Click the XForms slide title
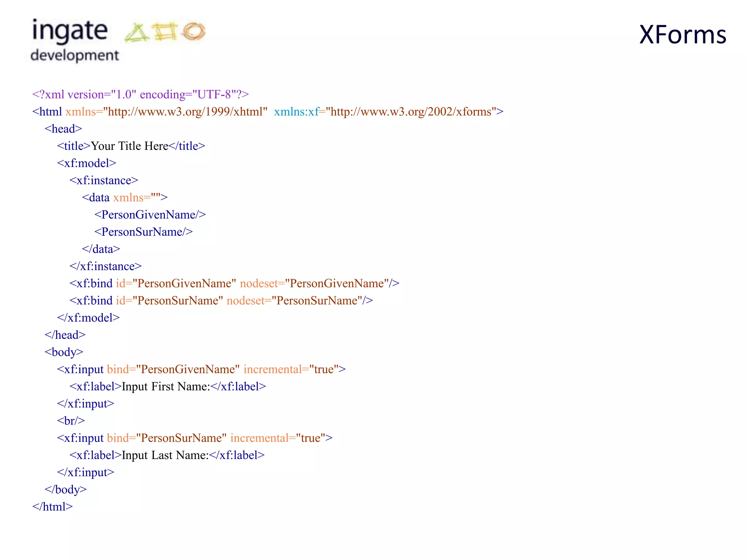Viewport: 747px width, 560px height. coord(683,35)
